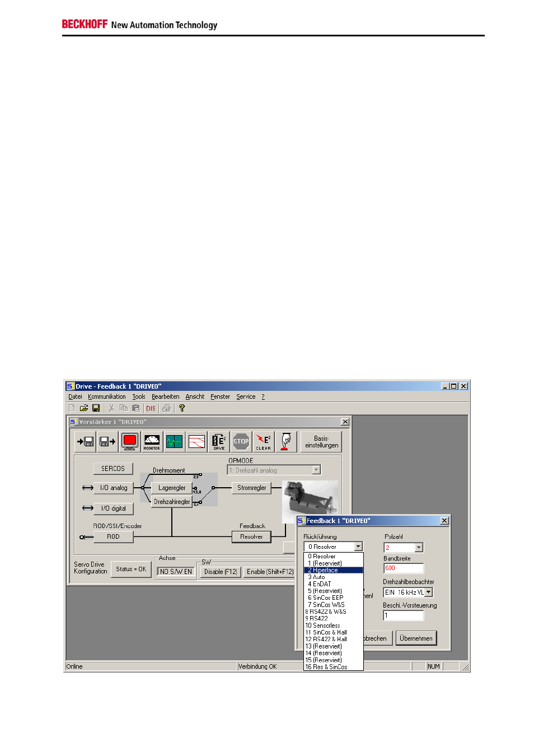The image size is (534, 756).
Task: Open the OPMODE dropdown
Action: tap(316, 470)
